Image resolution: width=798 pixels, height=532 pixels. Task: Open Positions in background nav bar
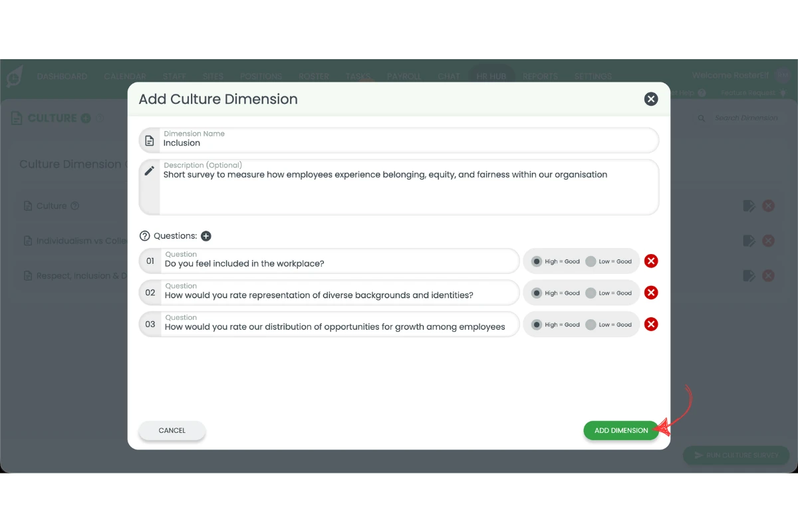tap(261, 76)
